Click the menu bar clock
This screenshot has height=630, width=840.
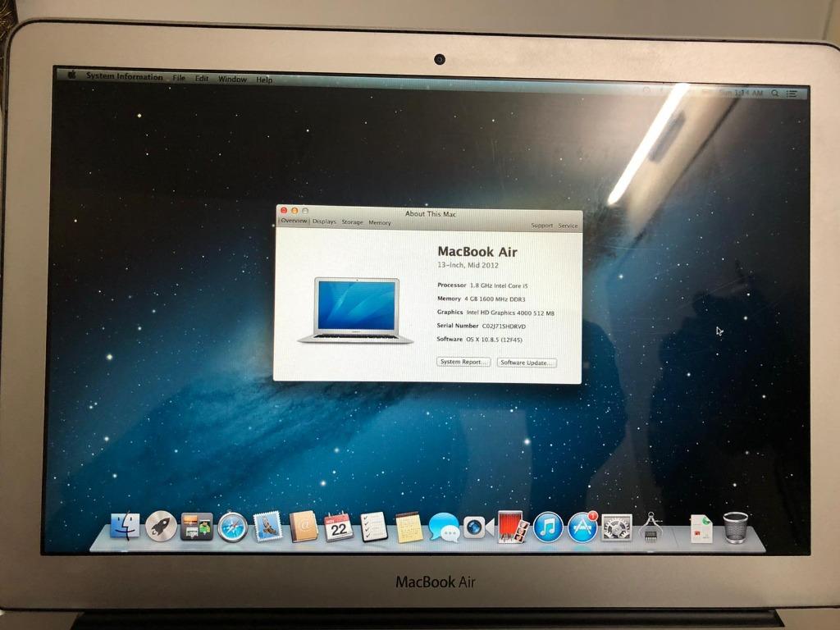pyautogui.click(x=741, y=93)
